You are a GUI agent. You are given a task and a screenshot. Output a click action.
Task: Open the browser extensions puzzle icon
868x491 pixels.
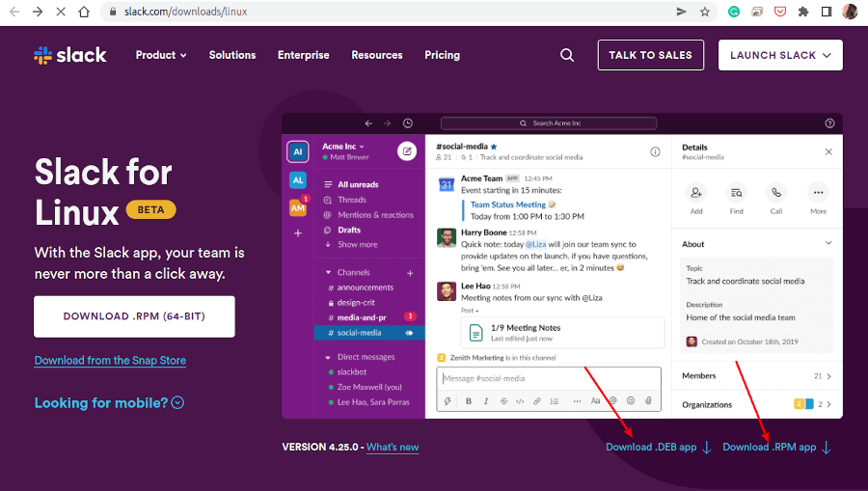pos(802,12)
